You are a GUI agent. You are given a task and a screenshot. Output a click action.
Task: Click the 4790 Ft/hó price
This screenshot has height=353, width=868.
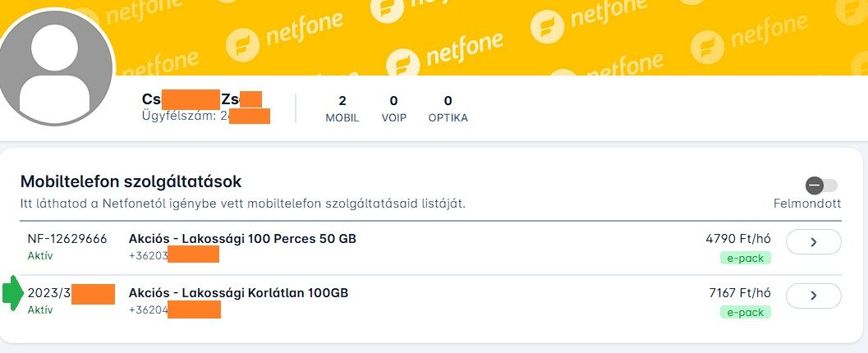click(x=738, y=239)
